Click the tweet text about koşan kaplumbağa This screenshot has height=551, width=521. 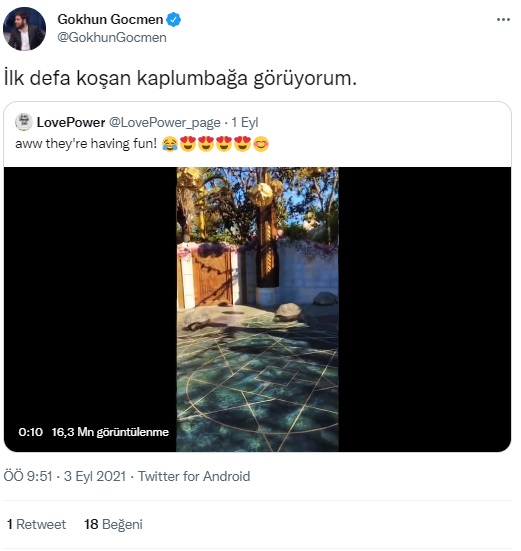[x=180, y=78]
